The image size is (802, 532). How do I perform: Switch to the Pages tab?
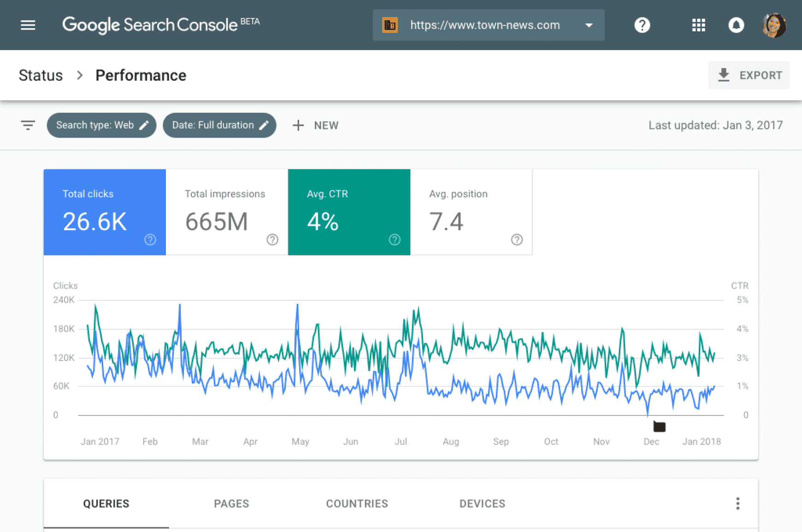231,503
